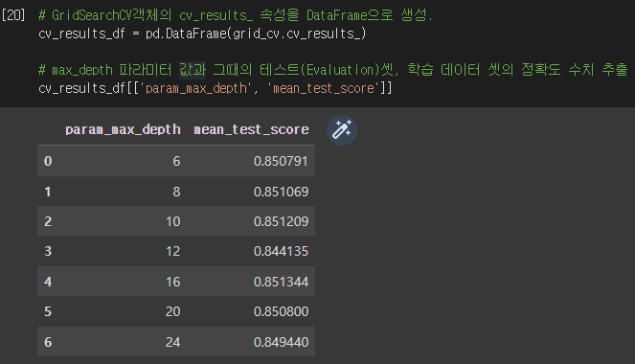Click the max_depth Korean comment line
The height and width of the screenshot is (364, 635).
click(333, 70)
